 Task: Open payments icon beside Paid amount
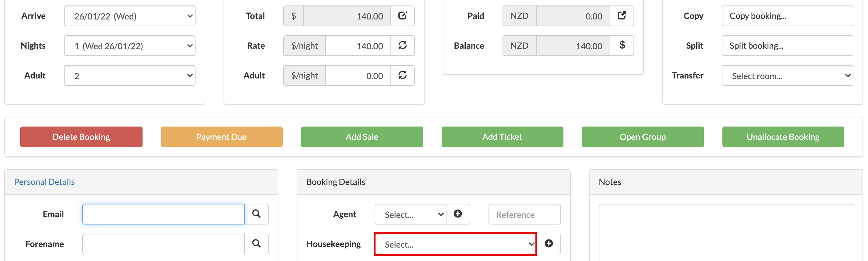coord(622,16)
